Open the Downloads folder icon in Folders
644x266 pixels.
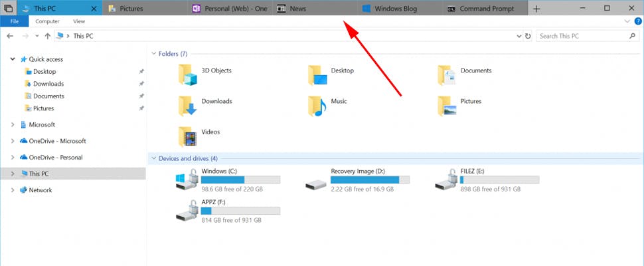click(188, 106)
